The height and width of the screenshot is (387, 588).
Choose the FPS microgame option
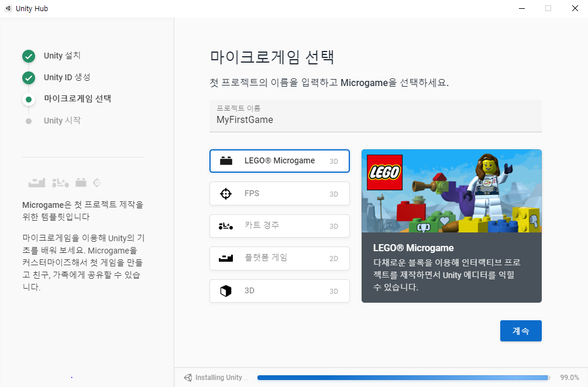point(280,194)
